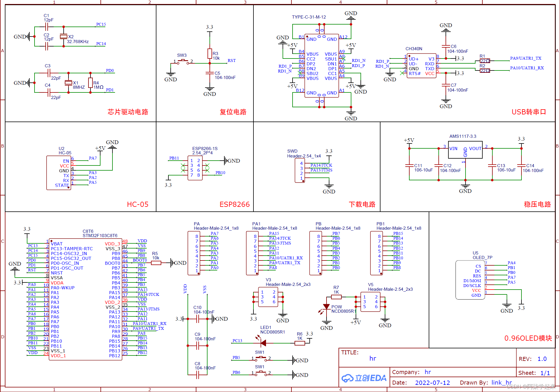Image resolution: width=560 pixels, height=392 pixels.
Task: Select the R5 10k BOOT0 resistor
Action: pyautogui.click(x=156, y=263)
